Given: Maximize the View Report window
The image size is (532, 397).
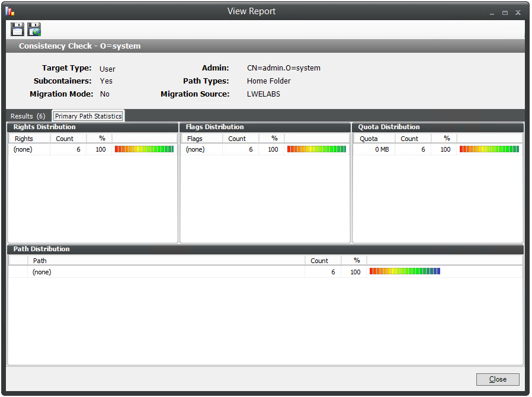Looking at the screenshot, I should coord(505,13).
